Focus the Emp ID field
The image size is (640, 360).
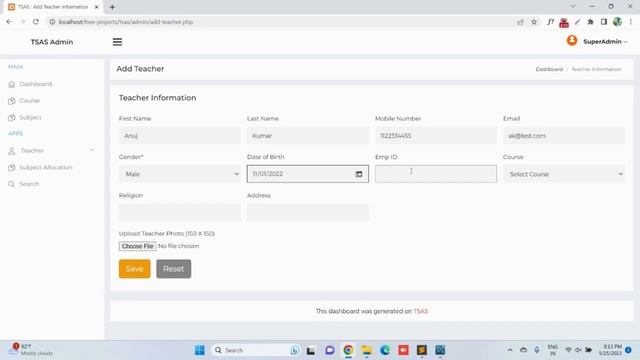(436, 174)
